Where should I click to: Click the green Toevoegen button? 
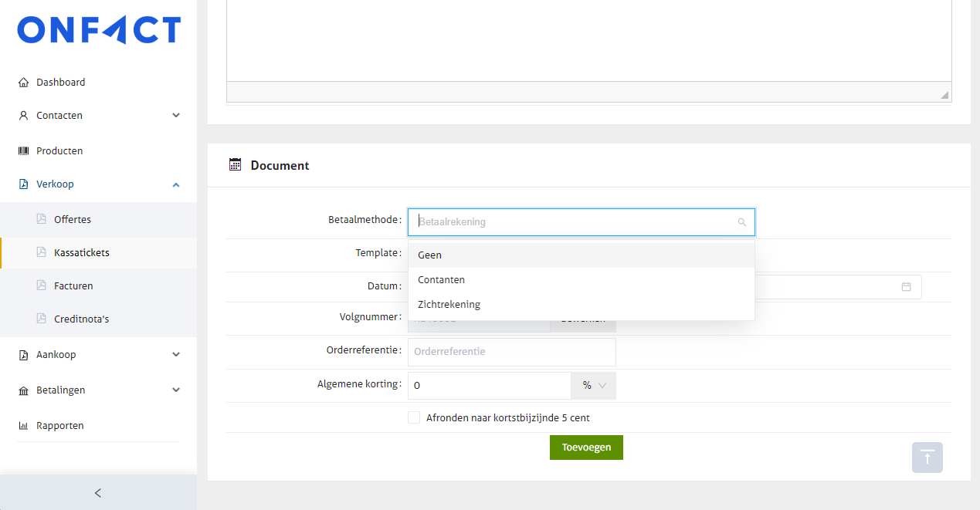(586, 448)
